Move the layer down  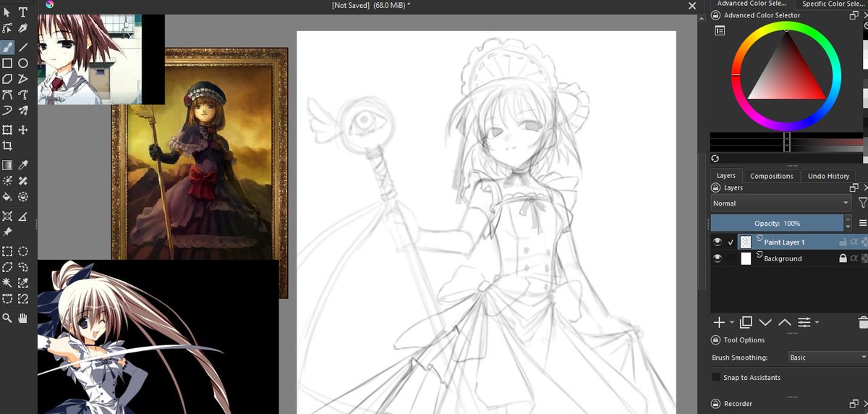click(765, 322)
